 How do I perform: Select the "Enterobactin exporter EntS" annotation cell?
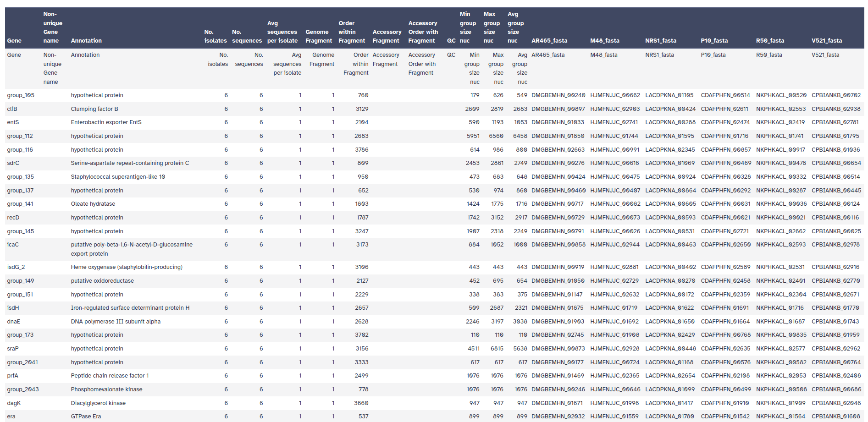point(106,122)
